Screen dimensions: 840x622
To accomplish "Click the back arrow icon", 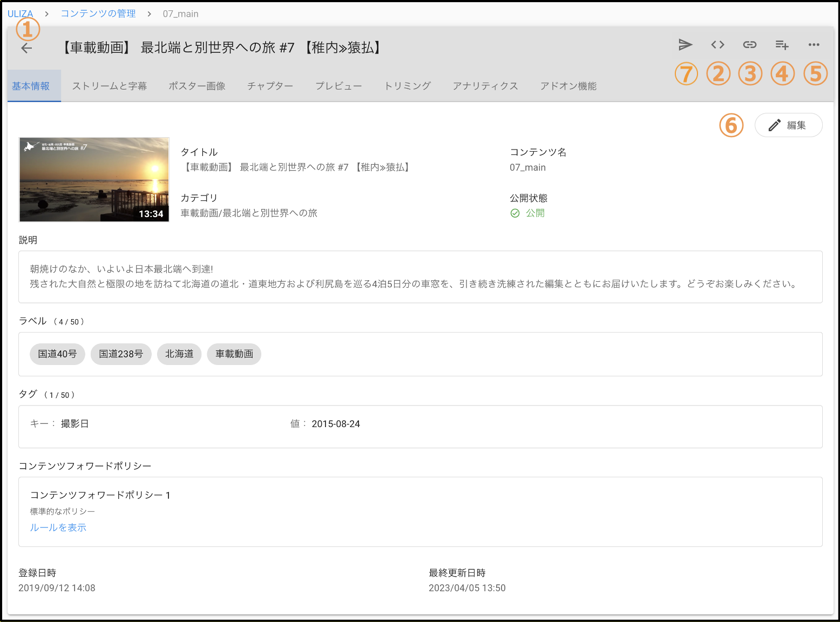I will tap(26, 48).
